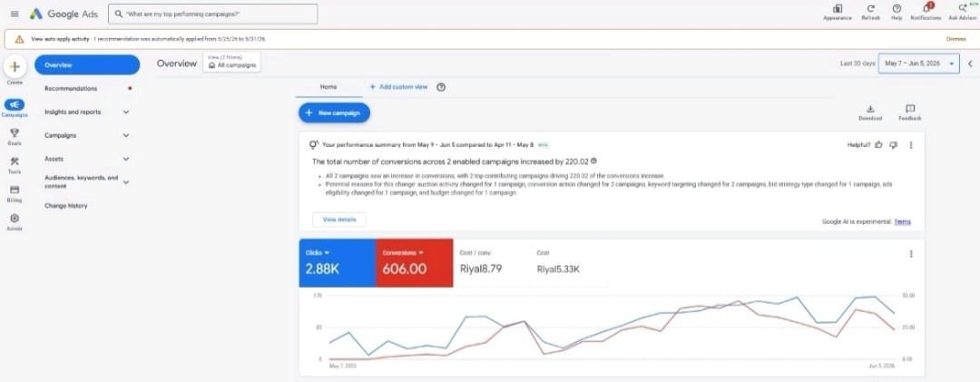Click the custom view help question icon
This screenshot has height=382, width=980.
click(x=441, y=87)
